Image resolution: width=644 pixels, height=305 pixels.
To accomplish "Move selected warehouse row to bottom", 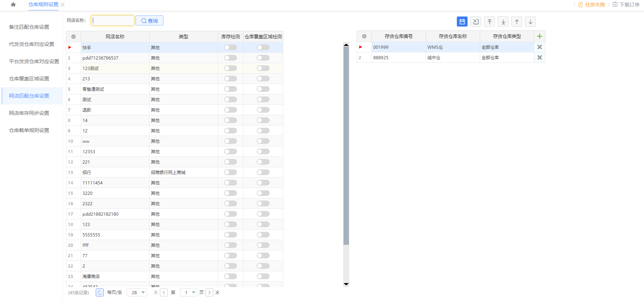I will (x=503, y=22).
